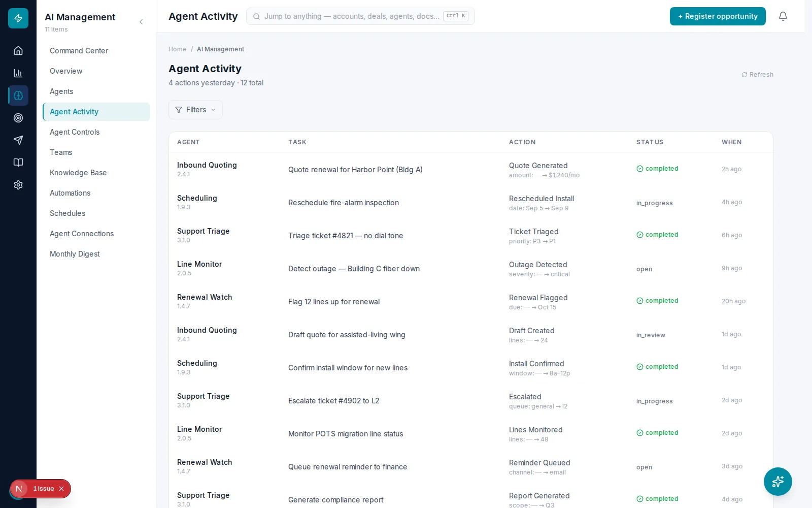
Task: Open the Home icon in left rail
Action: point(18,51)
